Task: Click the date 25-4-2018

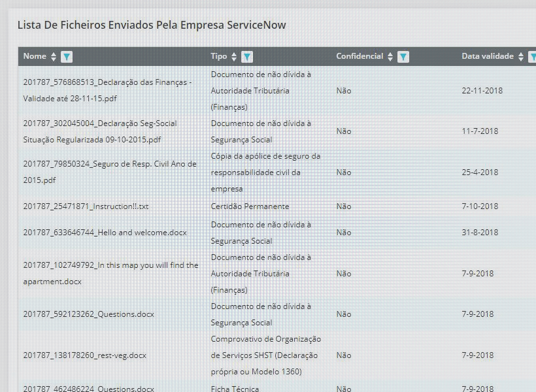Action: coord(480,172)
